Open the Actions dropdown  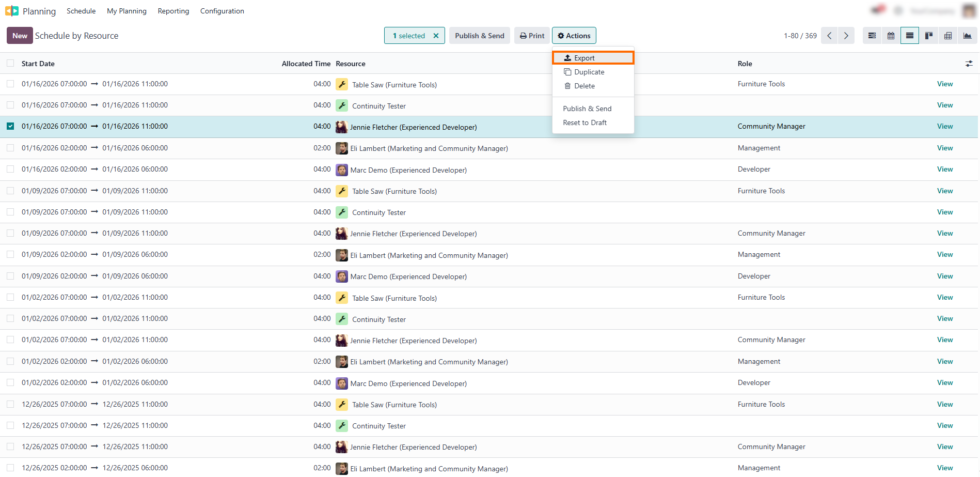[x=574, y=36]
